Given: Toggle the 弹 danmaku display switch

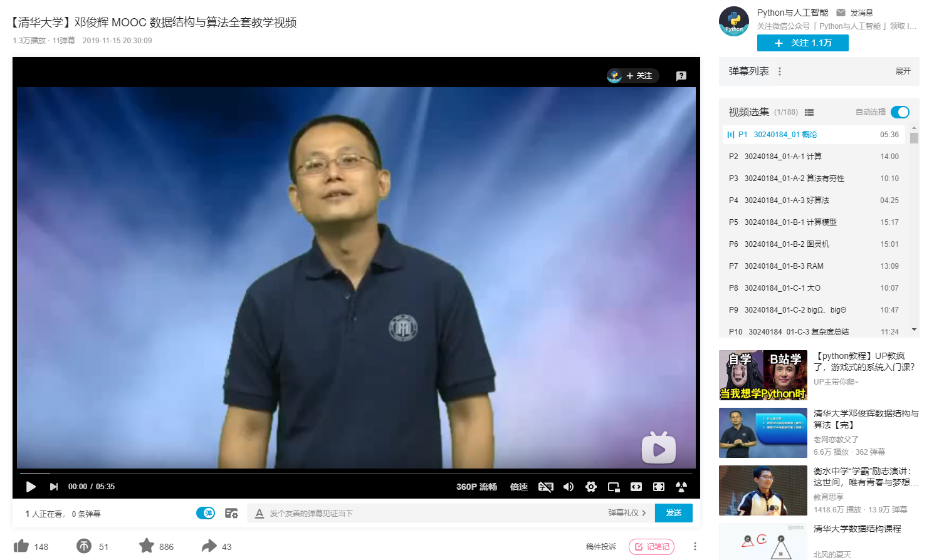Looking at the screenshot, I should (x=207, y=512).
